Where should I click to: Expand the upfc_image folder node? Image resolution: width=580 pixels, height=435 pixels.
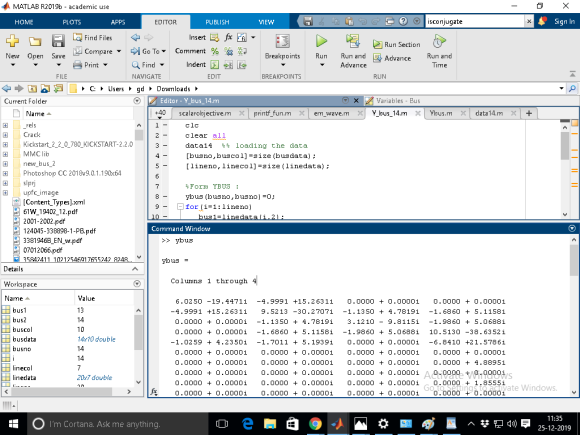click(x=6, y=193)
